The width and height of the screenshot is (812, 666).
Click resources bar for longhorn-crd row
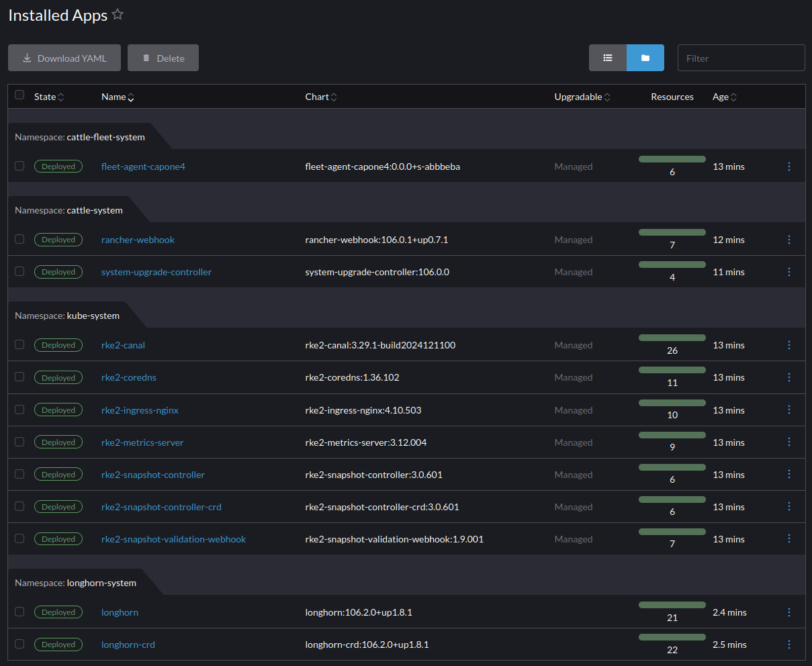coord(672,637)
